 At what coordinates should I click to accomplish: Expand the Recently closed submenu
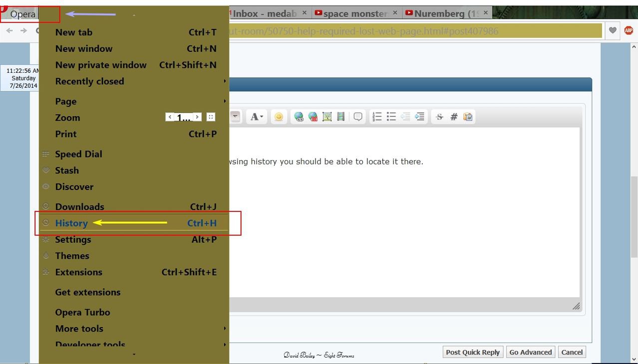coord(135,81)
